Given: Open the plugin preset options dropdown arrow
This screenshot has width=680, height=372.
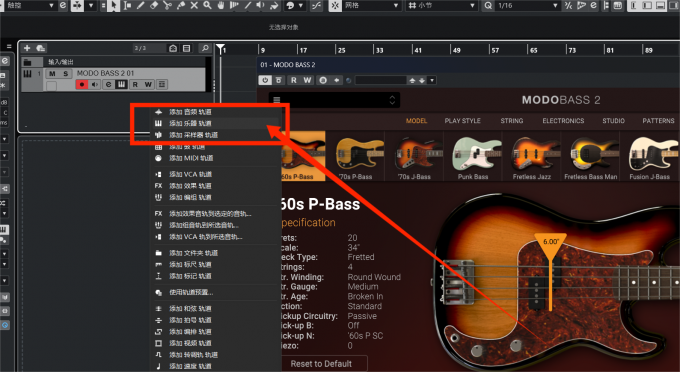Looking at the screenshot, I should point(432,80).
